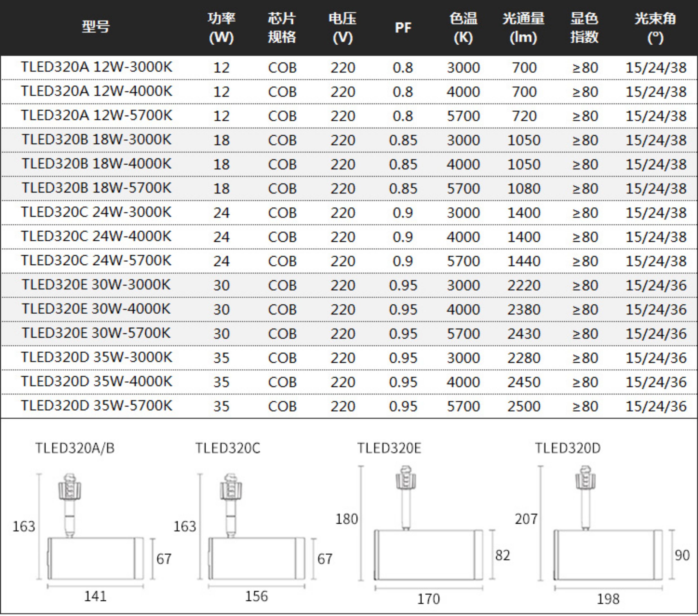The image size is (698, 616).
Task: Click the PF column header
Action: (x=403, y=28)
